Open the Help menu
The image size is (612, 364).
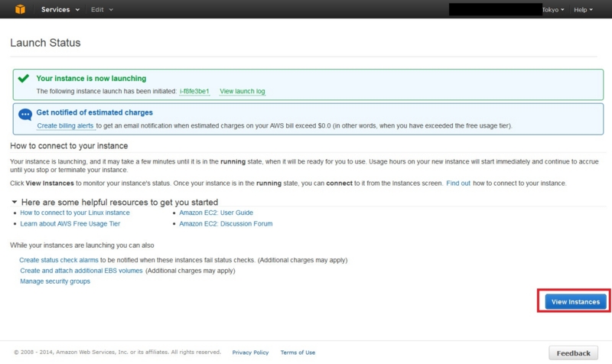(583, 9)
